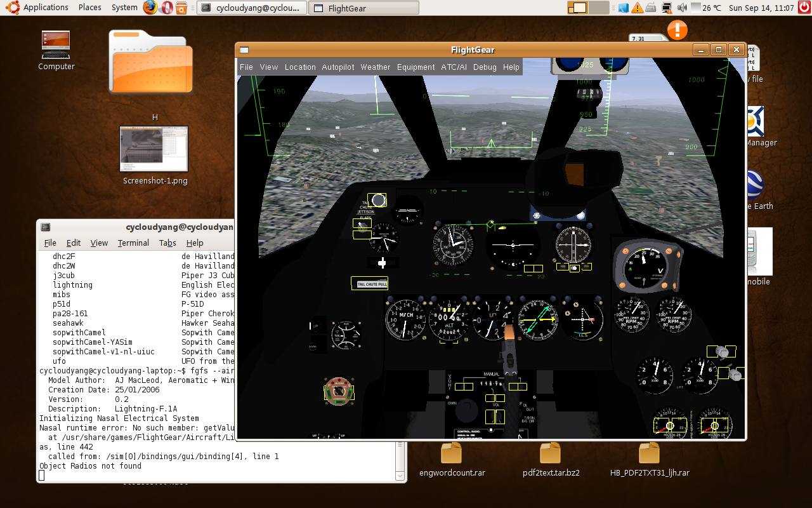Click the orange update notification icon
This screenshot has height=508, width=812.
point(678,30)
